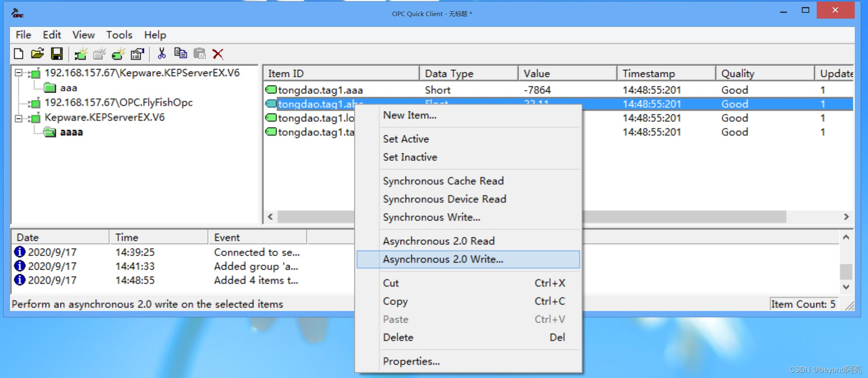868x378 pixels.
Task: Click the 'Short' data type cell
Action: pyautogui.click(x=438, y=90)
